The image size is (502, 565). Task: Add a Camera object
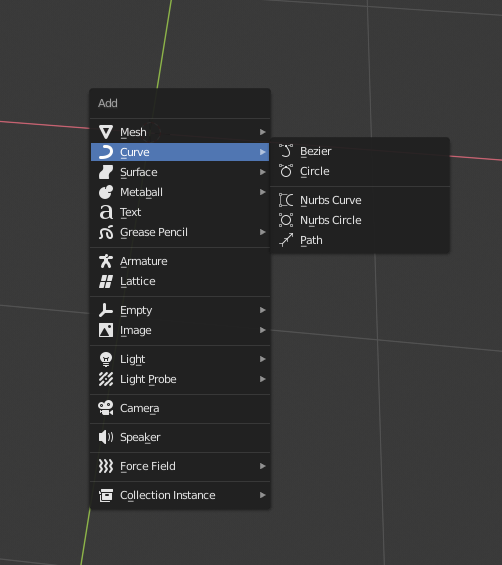180,408
